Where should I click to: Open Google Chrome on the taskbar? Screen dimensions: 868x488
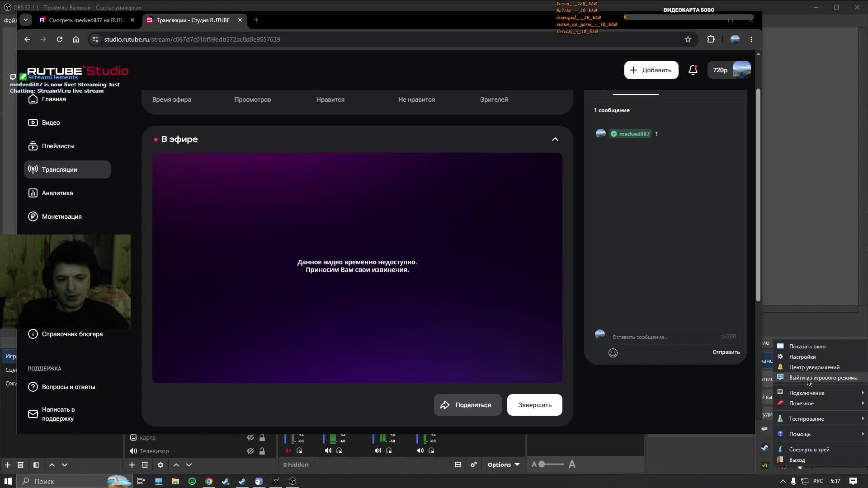click(x=209, y=481)
